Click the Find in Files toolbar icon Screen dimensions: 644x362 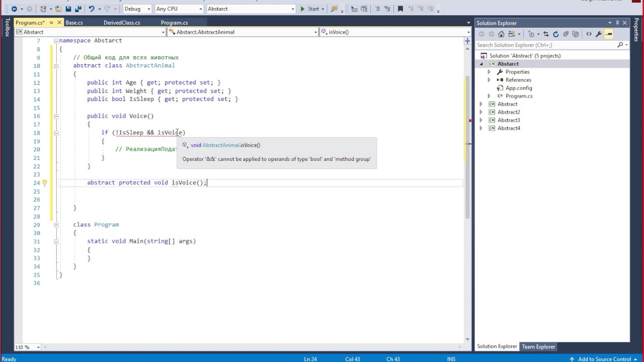[x=334, y=9]
